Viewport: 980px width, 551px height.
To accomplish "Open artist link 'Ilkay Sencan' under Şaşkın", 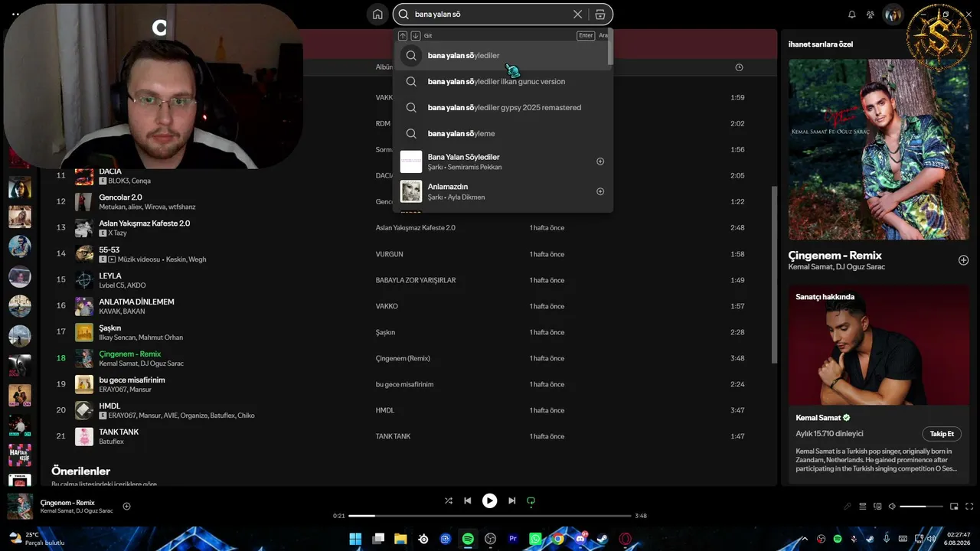I will 117,337.
